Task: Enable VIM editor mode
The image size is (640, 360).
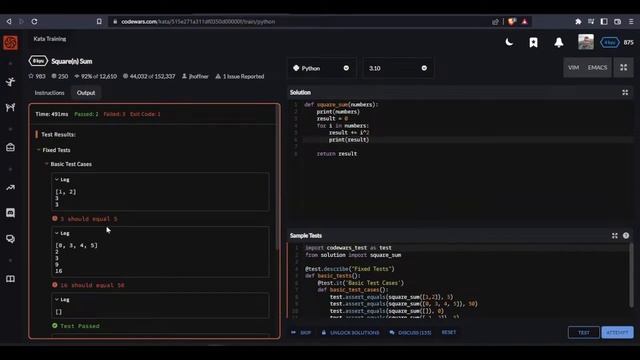Action: 573,68
